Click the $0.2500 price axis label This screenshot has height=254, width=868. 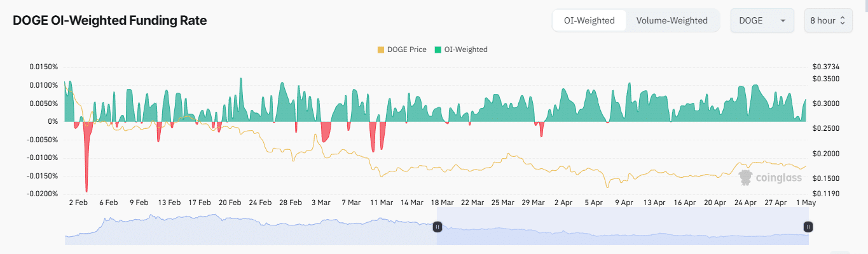click(x=827, y=128)
